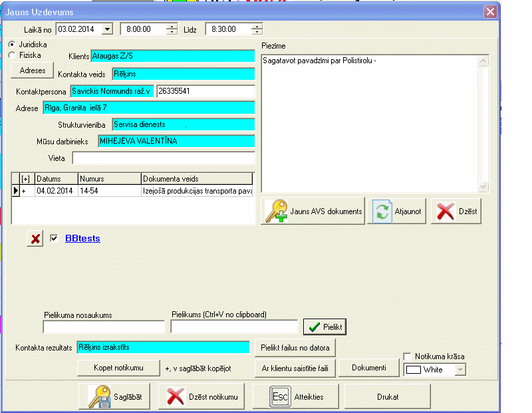Click the Struktūrvienība field Servisa dienests
Screen dimensions: 532x413
coord(184,124)
